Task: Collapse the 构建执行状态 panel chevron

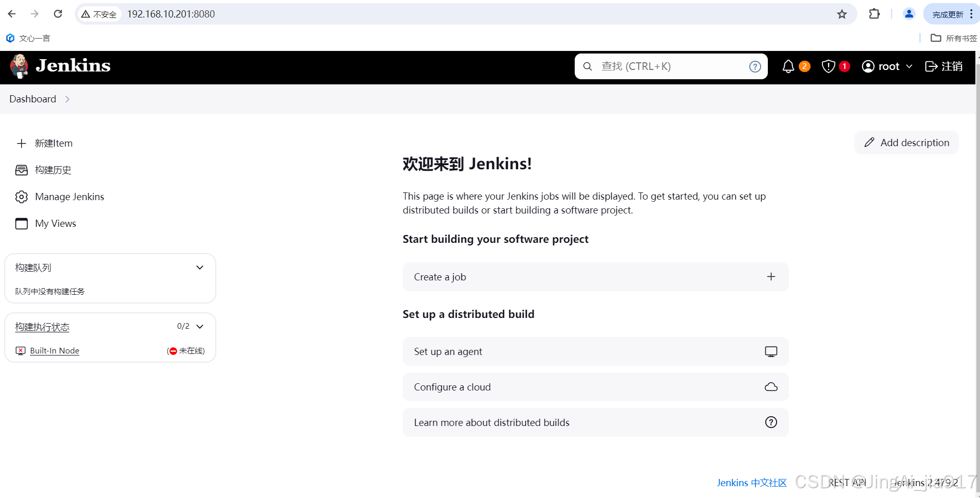Action: click(x=200, y=327)
